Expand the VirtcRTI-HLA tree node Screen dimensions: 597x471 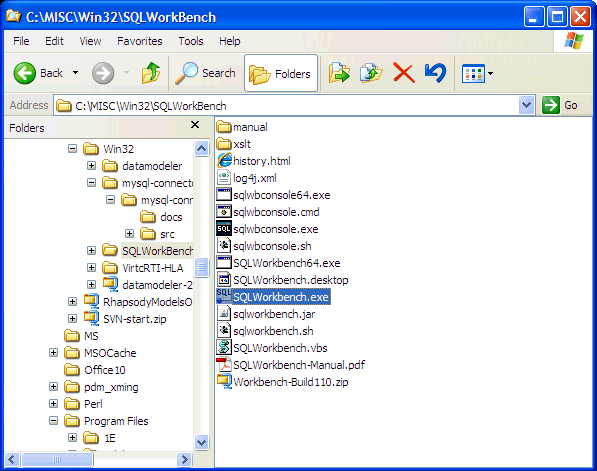(91, 267)
